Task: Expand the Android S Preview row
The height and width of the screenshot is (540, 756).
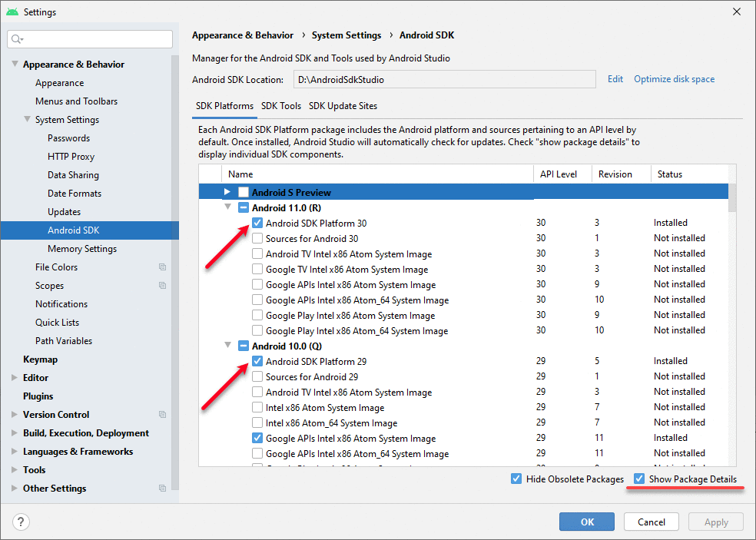Action: tap(227, 192)
